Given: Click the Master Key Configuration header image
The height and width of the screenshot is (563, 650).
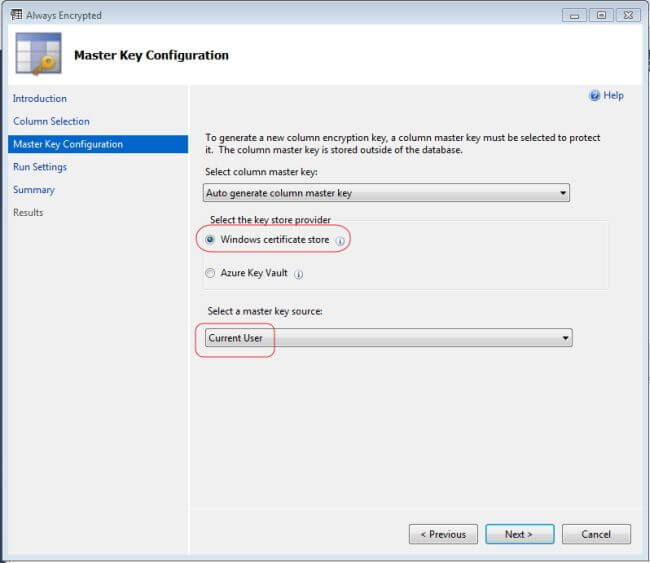Looking at the screenshot, I should pyautogui.click(x=38, y=54).
